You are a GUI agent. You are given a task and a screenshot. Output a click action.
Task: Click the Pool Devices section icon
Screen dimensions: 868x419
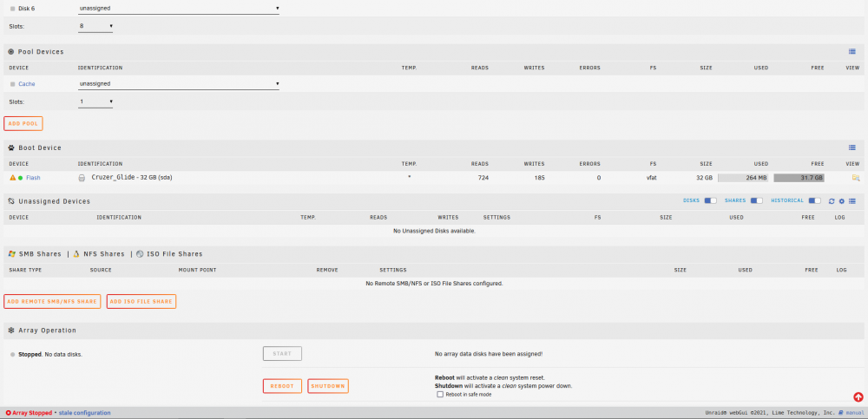[11, 51]
